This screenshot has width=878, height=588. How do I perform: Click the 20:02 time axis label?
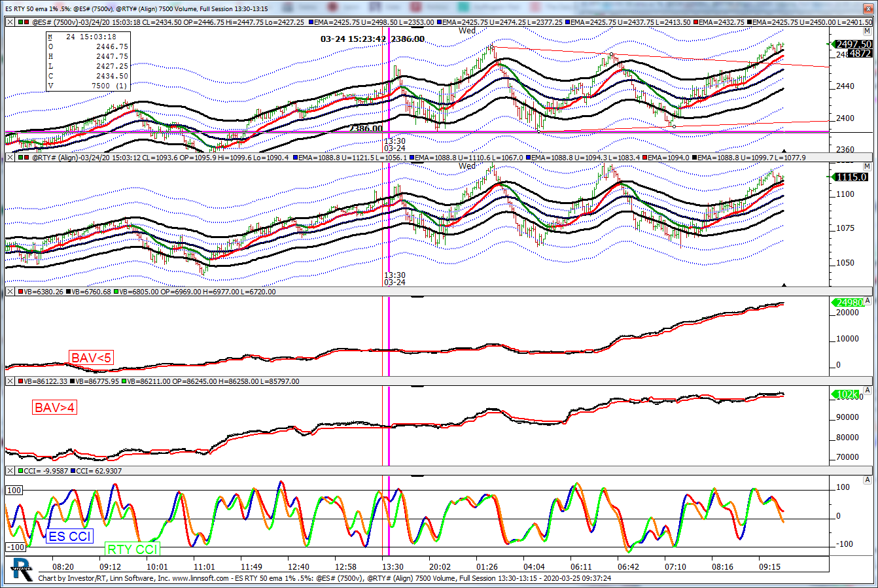440,567
